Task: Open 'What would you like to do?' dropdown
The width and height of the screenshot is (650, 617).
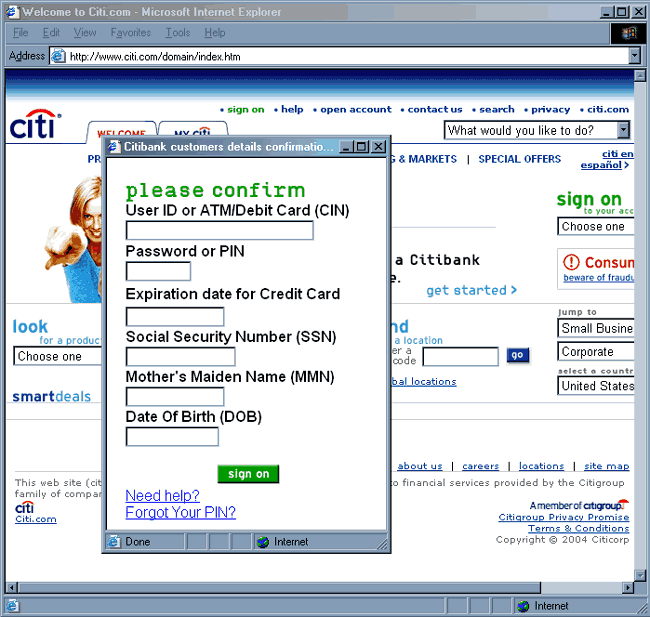Action: [x=537, y=130]
